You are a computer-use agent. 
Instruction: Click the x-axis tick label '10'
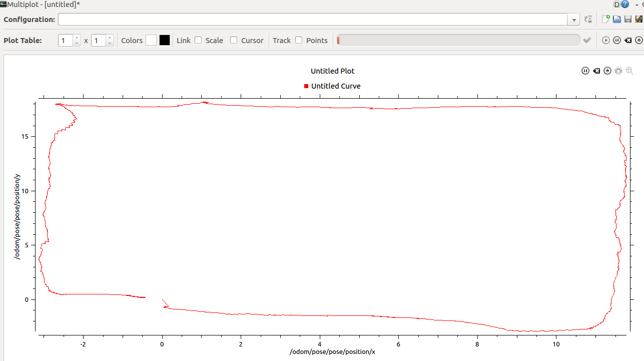556,344
